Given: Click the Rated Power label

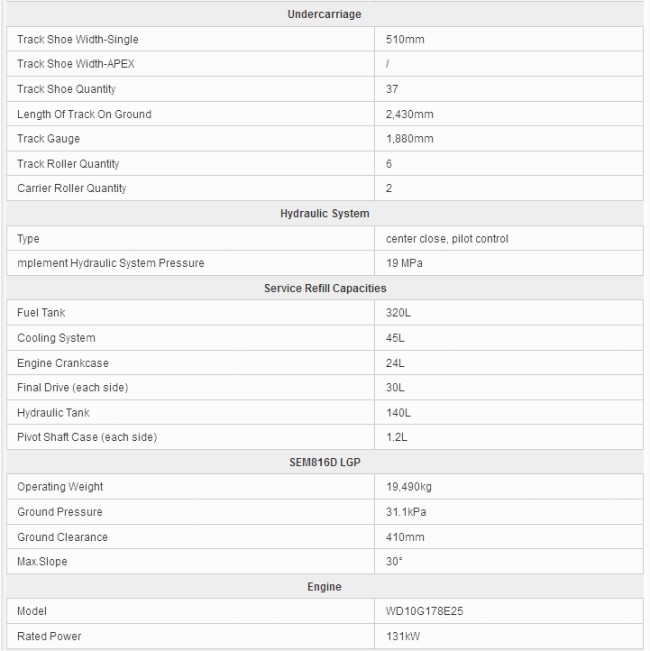Looking at the screenshot, I should click(x=49, y=636).
